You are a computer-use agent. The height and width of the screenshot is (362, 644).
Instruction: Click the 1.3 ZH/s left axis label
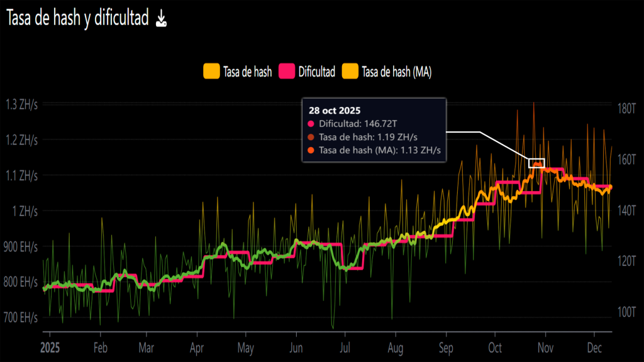coord(22,104)
